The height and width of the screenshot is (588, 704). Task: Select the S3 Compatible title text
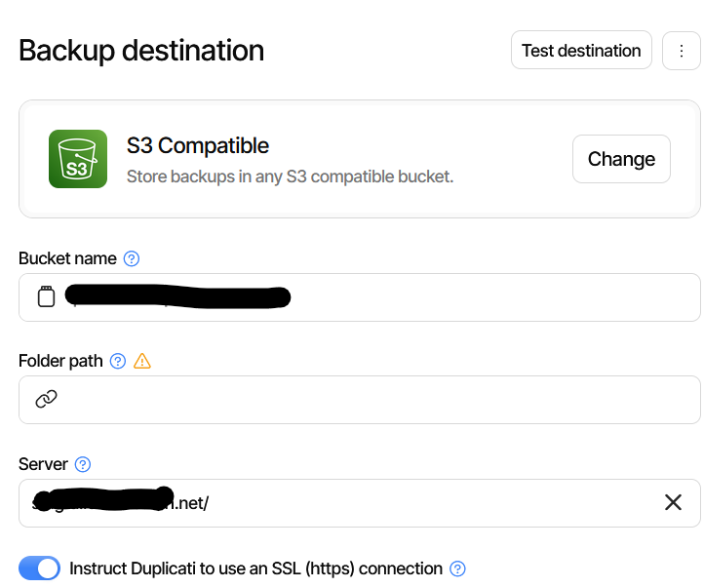coord(198,146)
